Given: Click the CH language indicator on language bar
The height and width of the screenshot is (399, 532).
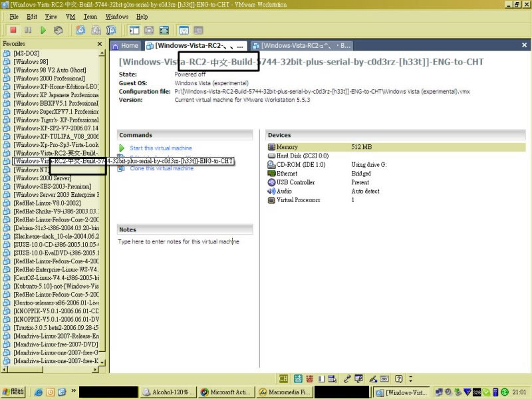Looking at the screenshot, I should (x=283, y=378).
